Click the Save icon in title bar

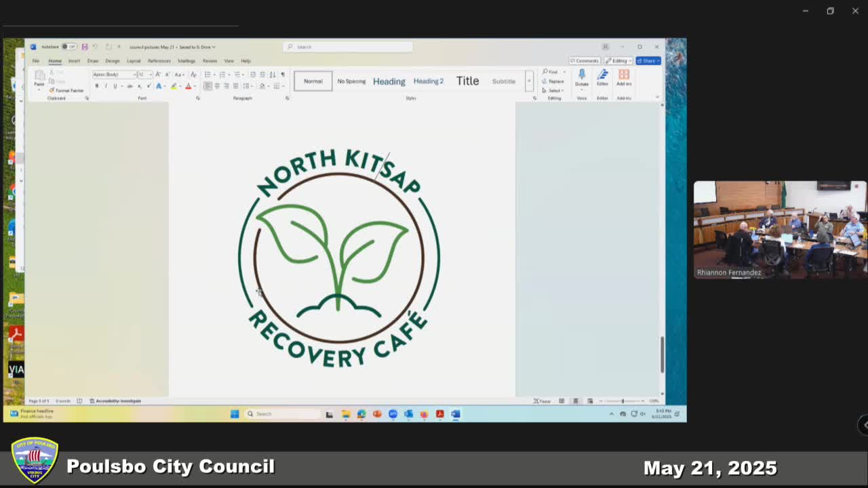85,47
